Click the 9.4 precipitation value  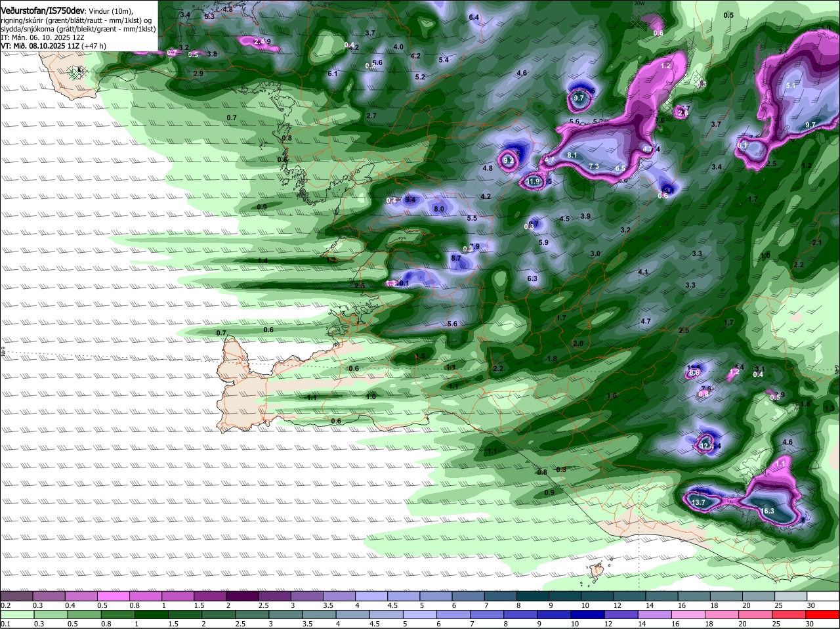[x=411, y=200]
